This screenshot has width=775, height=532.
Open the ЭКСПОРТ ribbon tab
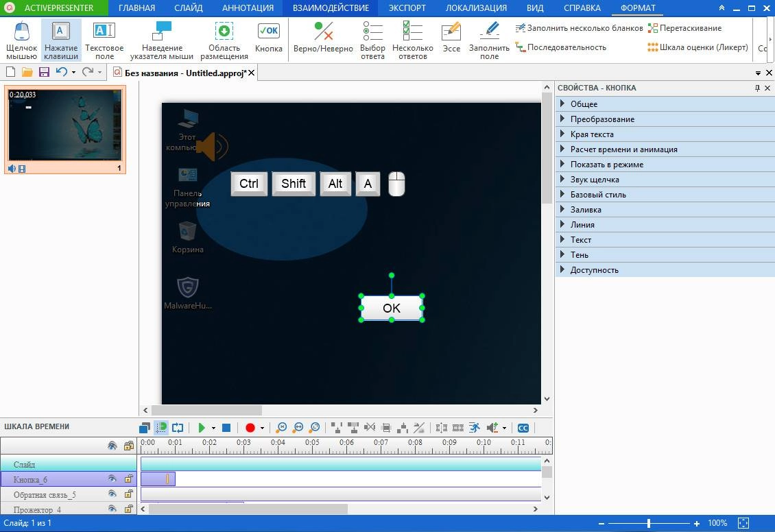(x=407, y=8)
